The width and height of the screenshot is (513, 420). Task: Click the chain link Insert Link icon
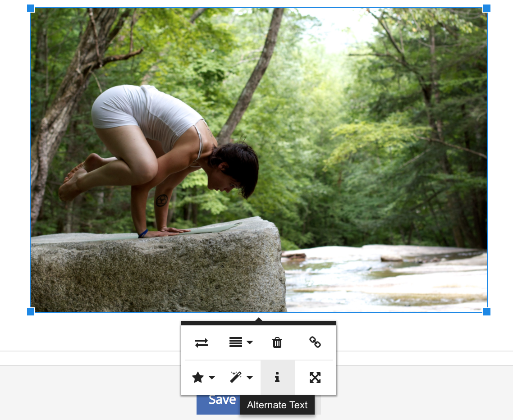[x=315, y=342]
